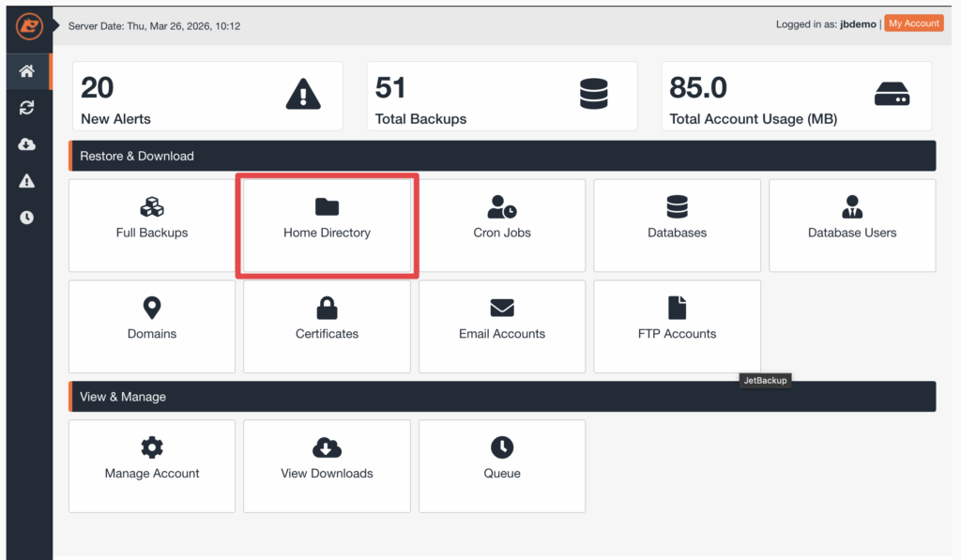
Task: Click the JetBackup logo icon
Action: click(29, 26)
